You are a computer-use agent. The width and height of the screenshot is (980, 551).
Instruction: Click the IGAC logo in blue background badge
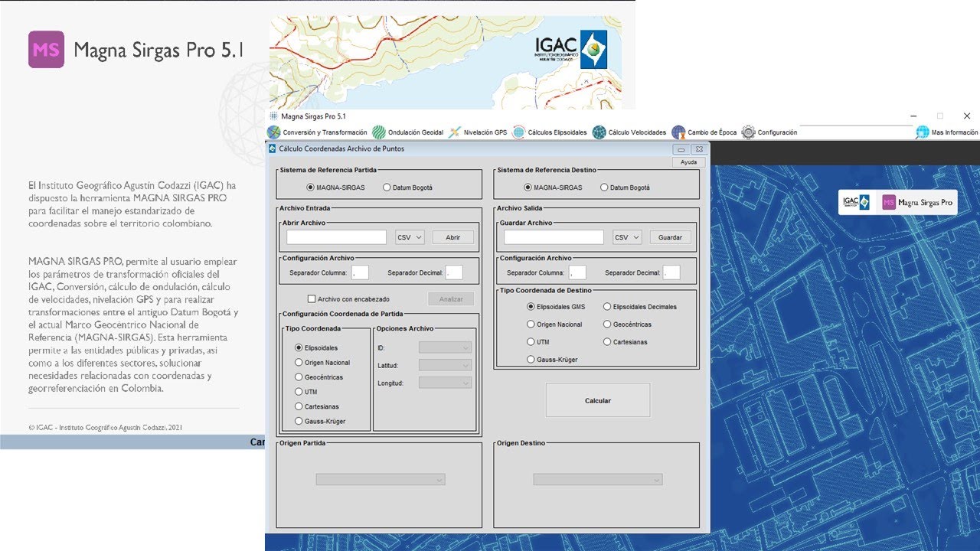[x=856, y=202]
